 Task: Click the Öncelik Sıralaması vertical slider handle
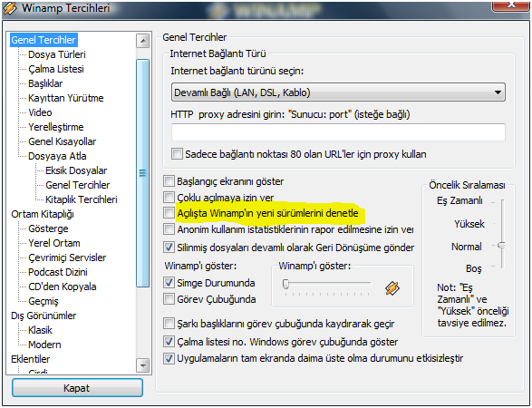point(501,245)
